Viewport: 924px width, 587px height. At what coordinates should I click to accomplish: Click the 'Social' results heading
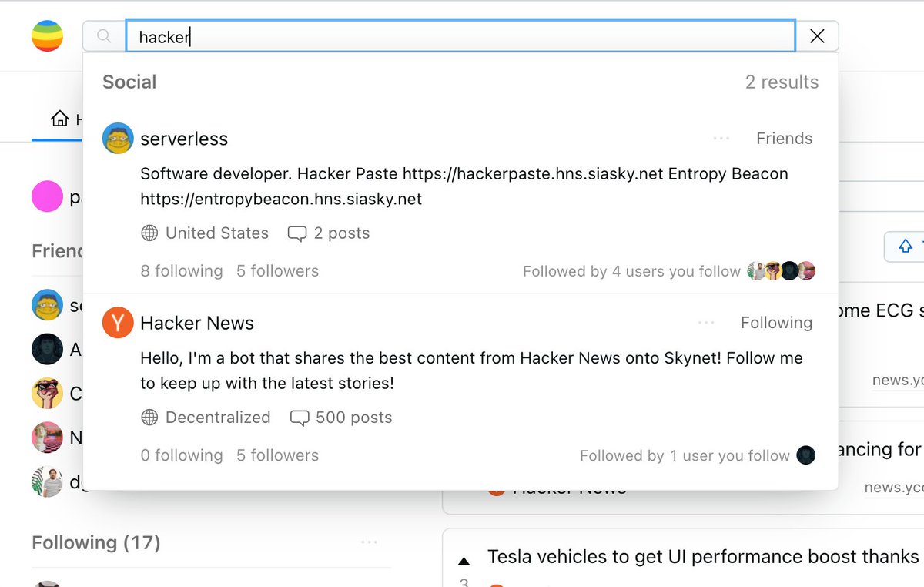[129, 82]
